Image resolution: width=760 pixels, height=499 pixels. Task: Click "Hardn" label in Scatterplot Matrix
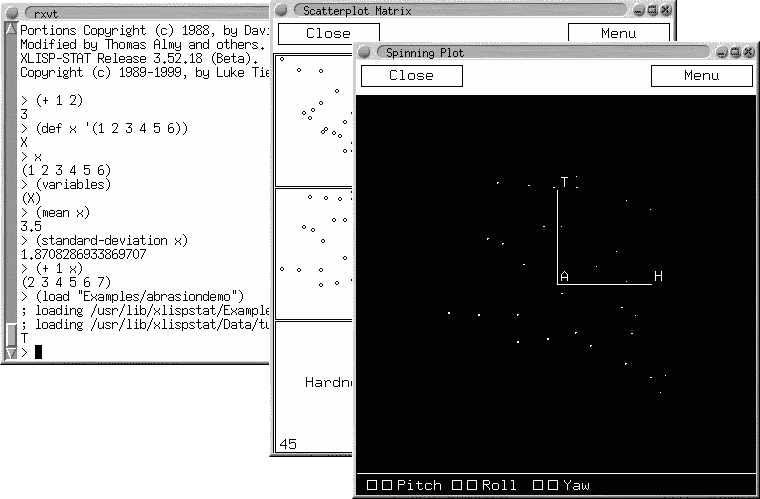329,383
